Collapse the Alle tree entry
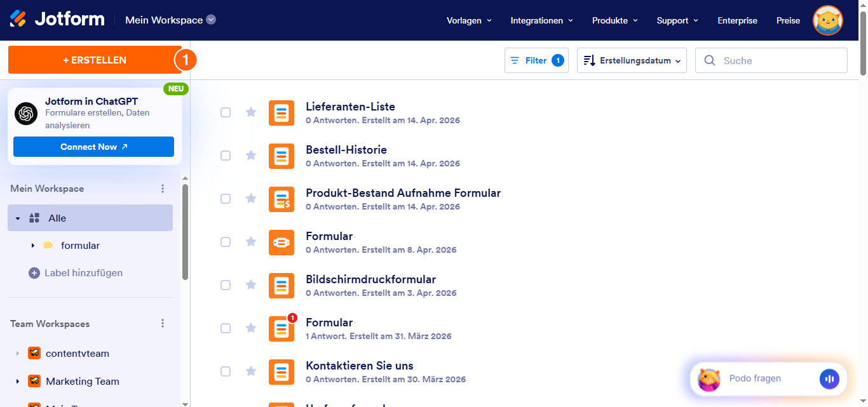Viewport: 868px width, 407px height. pos(18,217)
